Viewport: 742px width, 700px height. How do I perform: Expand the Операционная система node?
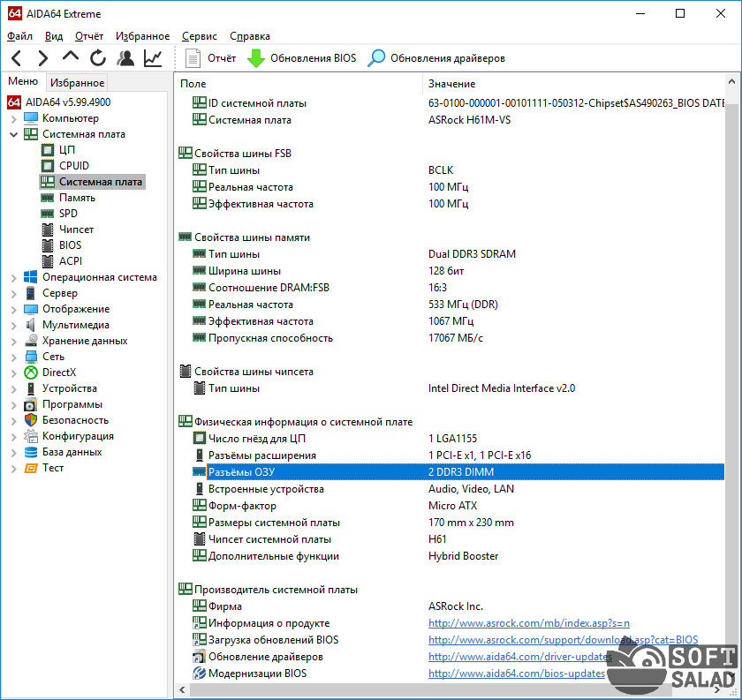point(14,277)
